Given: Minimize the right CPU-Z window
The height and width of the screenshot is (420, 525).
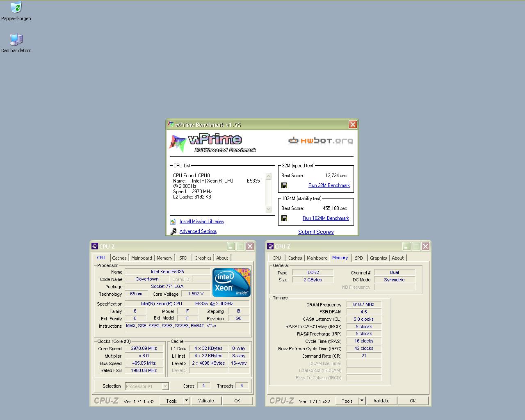Looking at the screenshot, I should pos(406,246).
